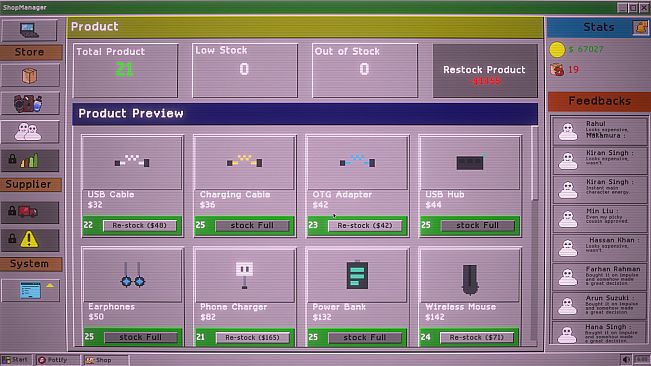
Task: Open the computer dashboard icon in sidebar
Action: pyautogui.click(x=29, y=30)
